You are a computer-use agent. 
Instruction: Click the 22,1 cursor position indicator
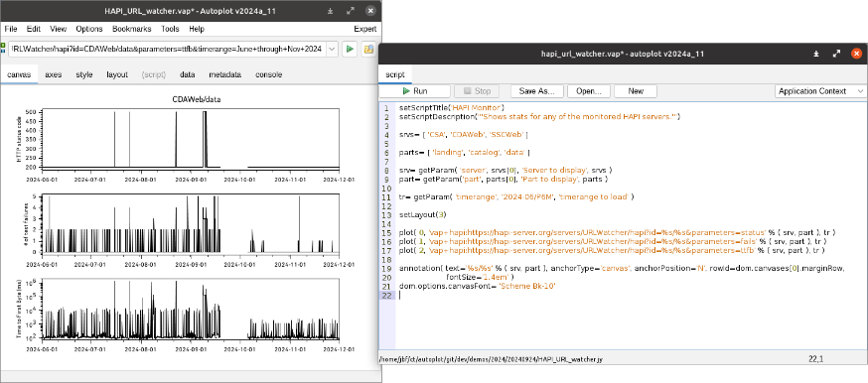[x=815, y=359]
